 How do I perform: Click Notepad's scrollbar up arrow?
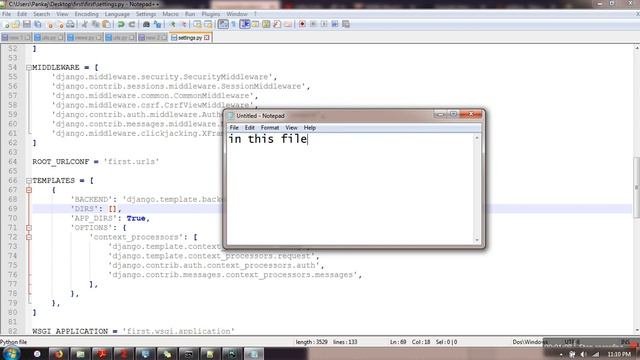coord(477,138)
